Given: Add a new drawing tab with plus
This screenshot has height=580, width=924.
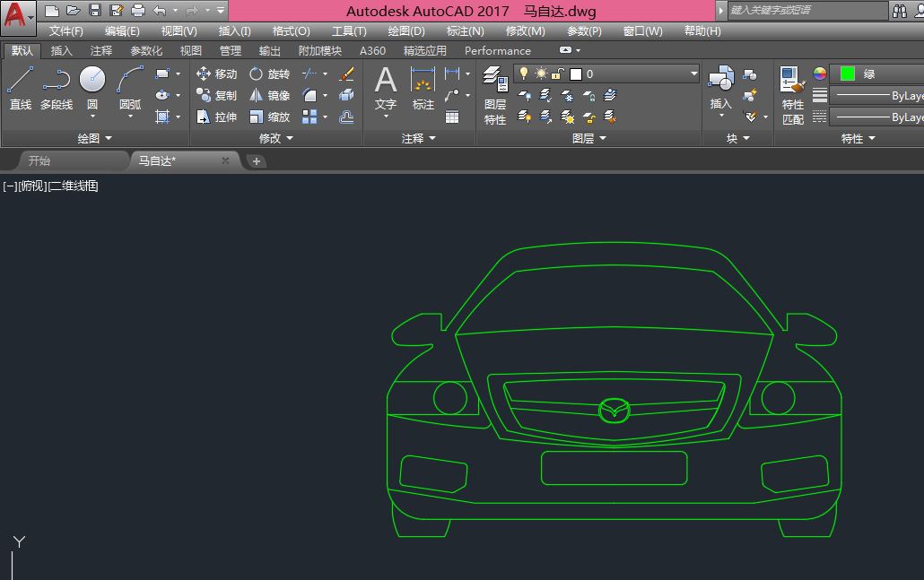Looking at the screenshot, I should coord(257,160).
